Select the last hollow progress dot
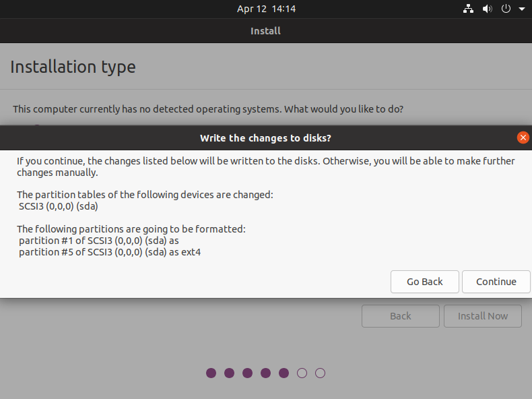 [x=320, y=373]
